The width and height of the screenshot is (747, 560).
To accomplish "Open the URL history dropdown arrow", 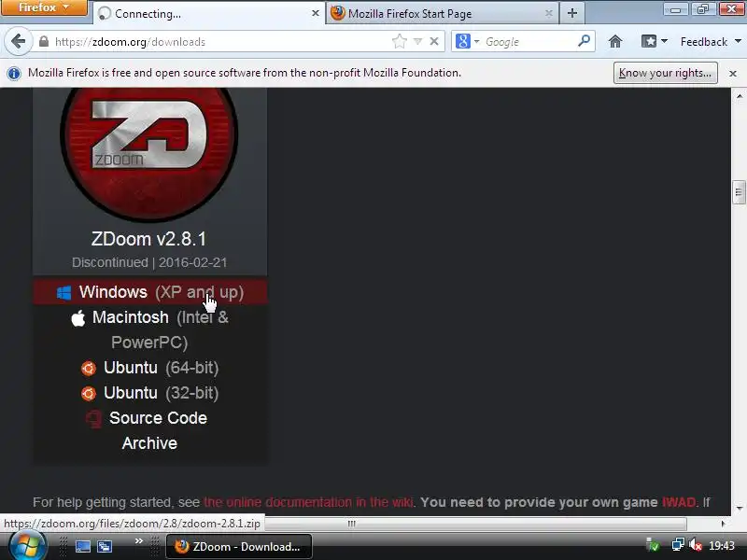I will [417, 41].
